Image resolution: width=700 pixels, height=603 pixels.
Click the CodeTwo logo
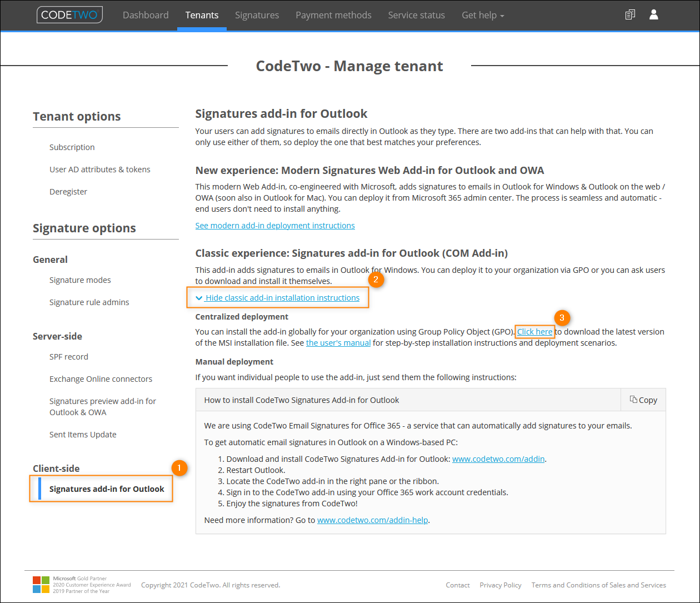(x=70, y=15)
